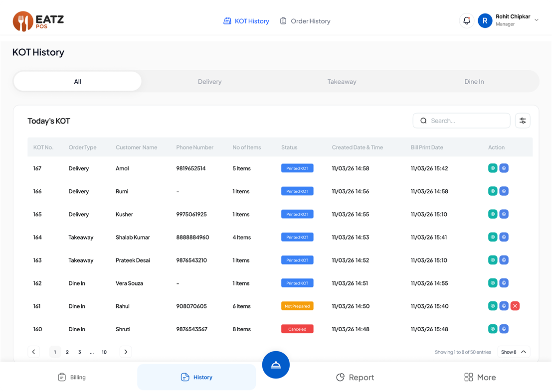Image resolution: width=552 pixels, height=392 pixels.
Task: View details of KOT 165 eye icon
Action: coord(493,214)
